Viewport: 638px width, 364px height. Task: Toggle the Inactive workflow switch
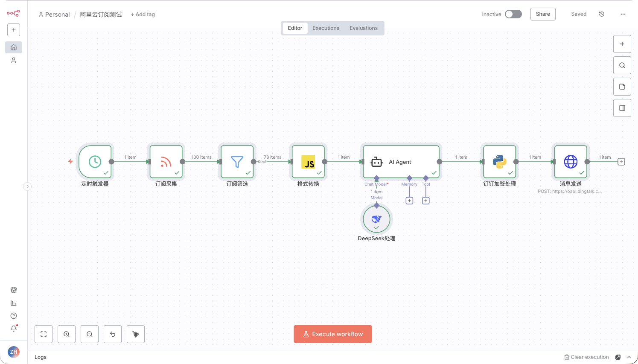(x=513, y=14)
